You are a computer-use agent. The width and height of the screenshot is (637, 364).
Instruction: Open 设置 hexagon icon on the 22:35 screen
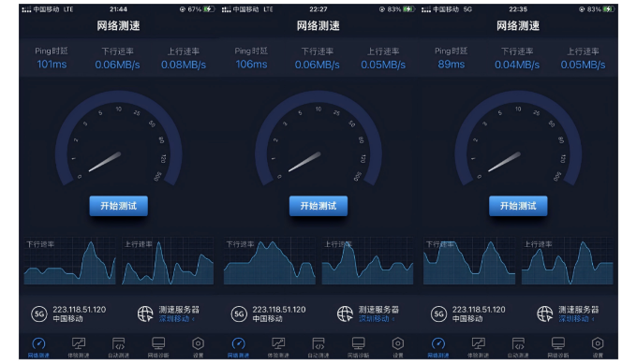(598, 343)
